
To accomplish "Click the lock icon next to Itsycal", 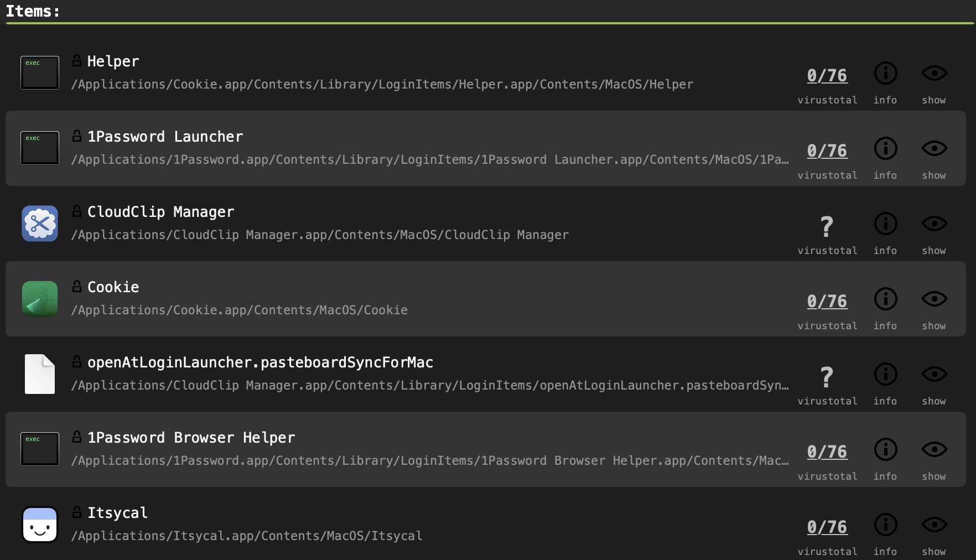I will pyautogui.click(x=77, y=512).
